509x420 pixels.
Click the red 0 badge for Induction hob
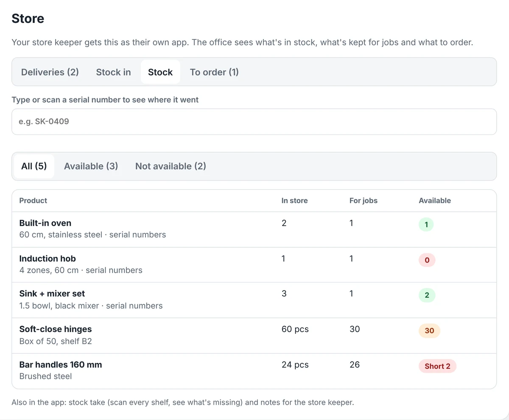pos(427,260)
